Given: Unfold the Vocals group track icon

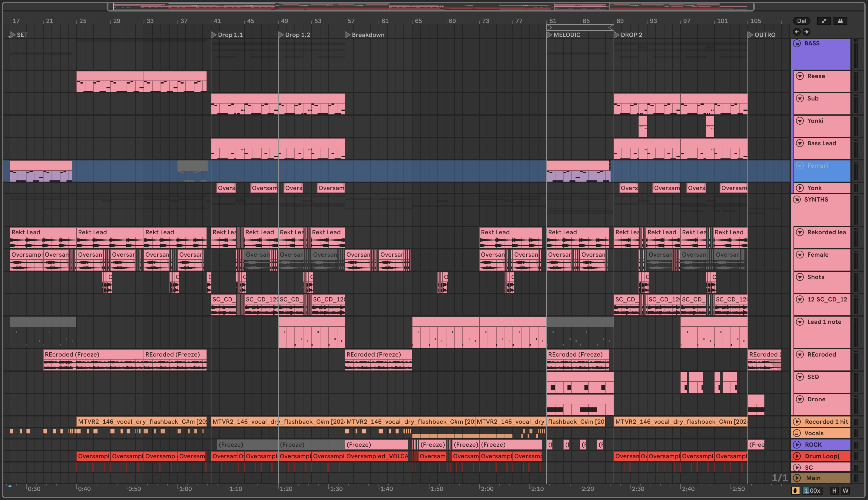Looking at the screenshot, I should [797, 433].
